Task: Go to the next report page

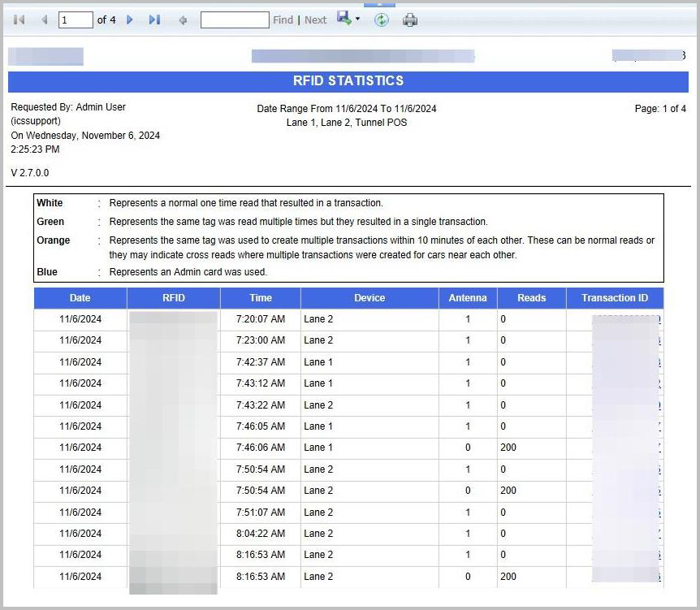Action: [x=130, y=19]
